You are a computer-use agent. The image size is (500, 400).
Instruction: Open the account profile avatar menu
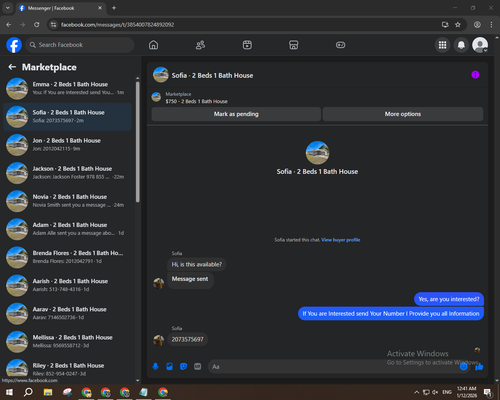point(480,45)
